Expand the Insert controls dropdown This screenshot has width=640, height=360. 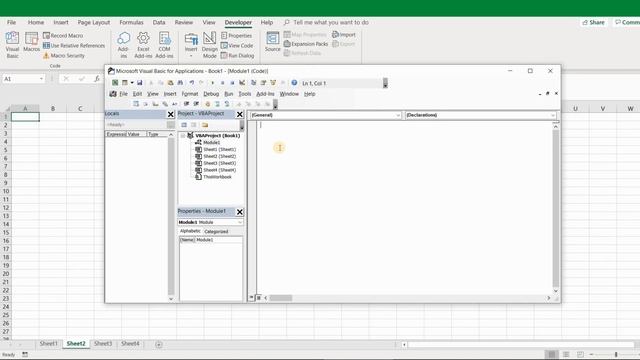click(191, 45)
